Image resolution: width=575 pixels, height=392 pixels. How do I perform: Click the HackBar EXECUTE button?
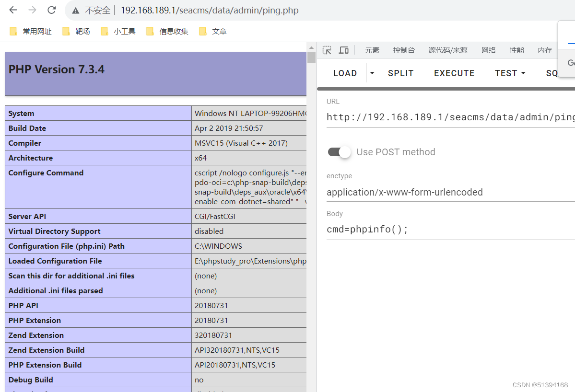click(x=454, y=73)
